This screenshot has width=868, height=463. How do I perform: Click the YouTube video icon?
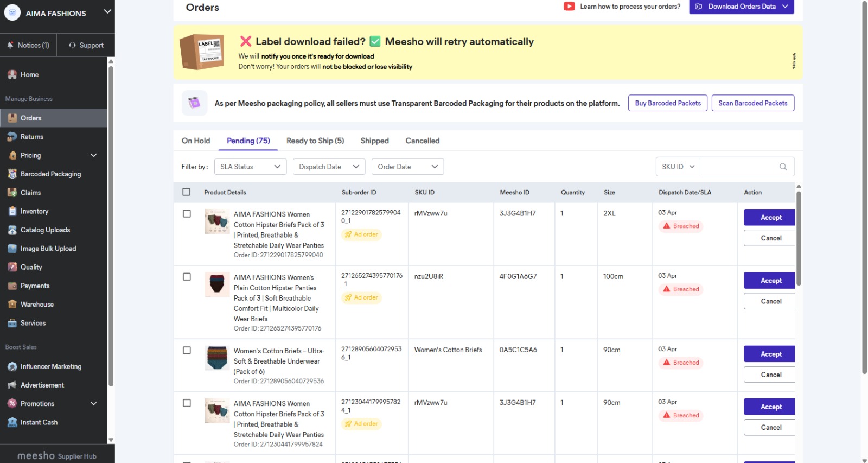[x=569, y=7]
